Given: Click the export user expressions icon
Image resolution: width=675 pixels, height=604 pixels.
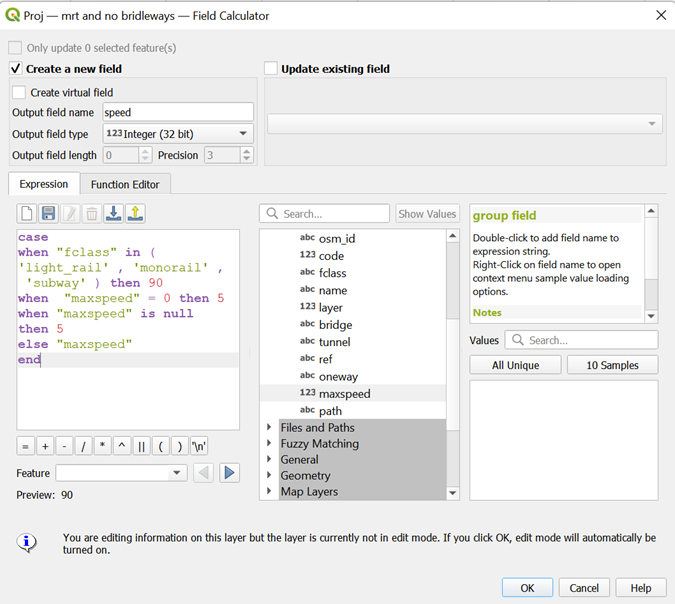Looking at the screenshot, I should [135, 213].
